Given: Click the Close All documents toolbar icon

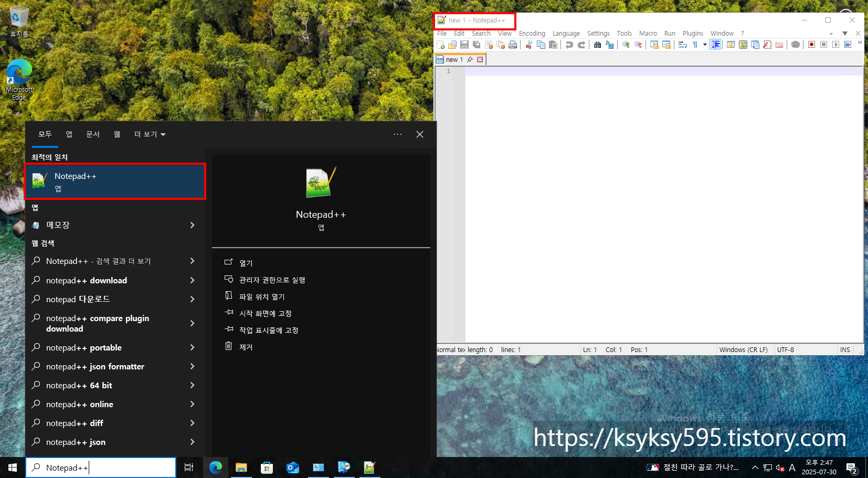Looking at the screenshot, I should [501, 45].
